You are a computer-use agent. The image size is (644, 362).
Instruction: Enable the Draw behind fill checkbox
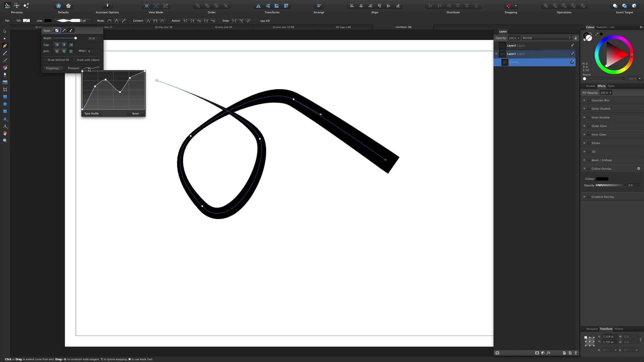45,60
